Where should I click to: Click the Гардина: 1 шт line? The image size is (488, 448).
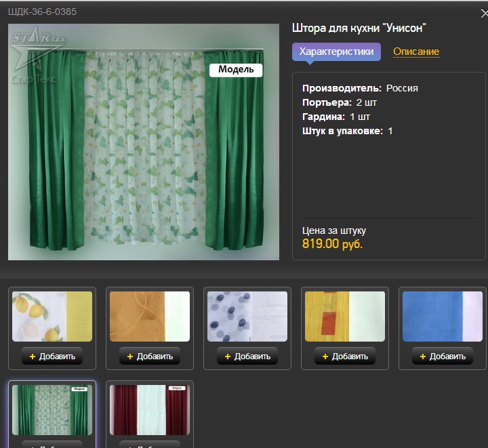336,117
